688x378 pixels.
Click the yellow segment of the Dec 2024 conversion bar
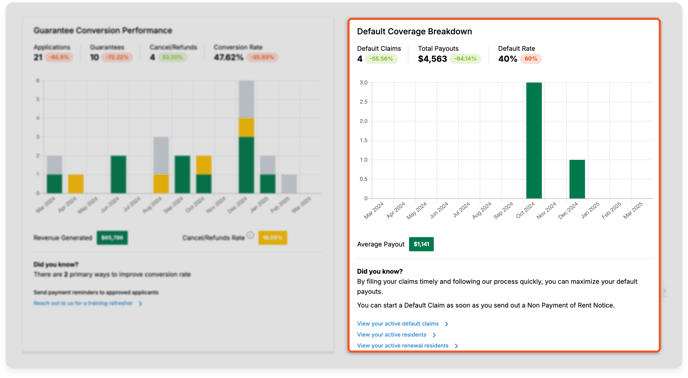pos(246,127)
